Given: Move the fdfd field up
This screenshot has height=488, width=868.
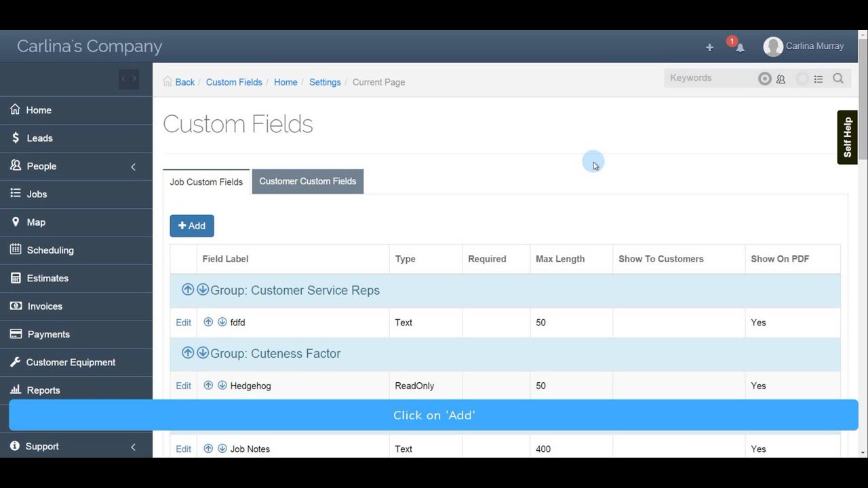Looking at the screenshot, I should click(x=208, y=322).
